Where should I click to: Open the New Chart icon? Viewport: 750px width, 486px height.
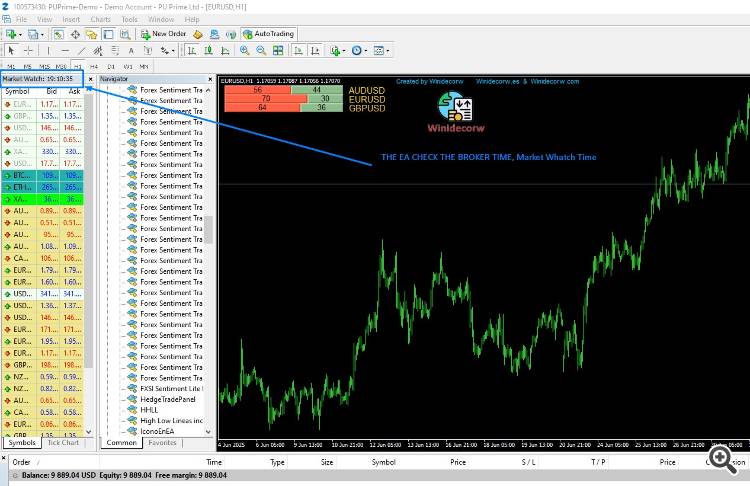[11, 34]
